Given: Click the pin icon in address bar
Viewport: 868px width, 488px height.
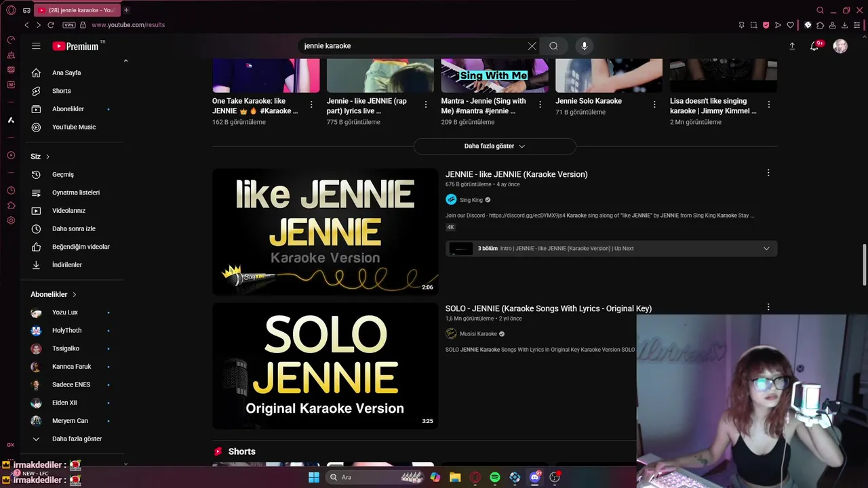Looking at the screenshot, I should 741,25.
